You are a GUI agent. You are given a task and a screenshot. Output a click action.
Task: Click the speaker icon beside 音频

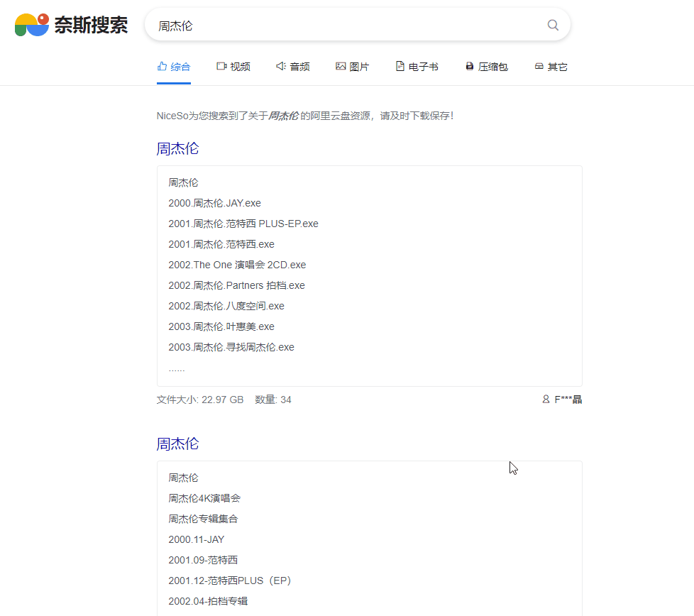tap(280, 66)
